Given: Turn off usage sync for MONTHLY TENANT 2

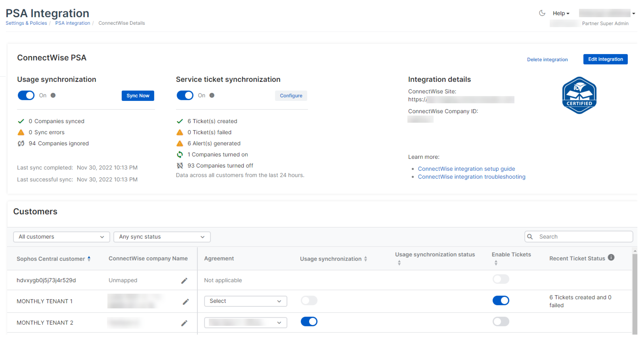Looking at the screenshot, I should [x=309, y=322].
